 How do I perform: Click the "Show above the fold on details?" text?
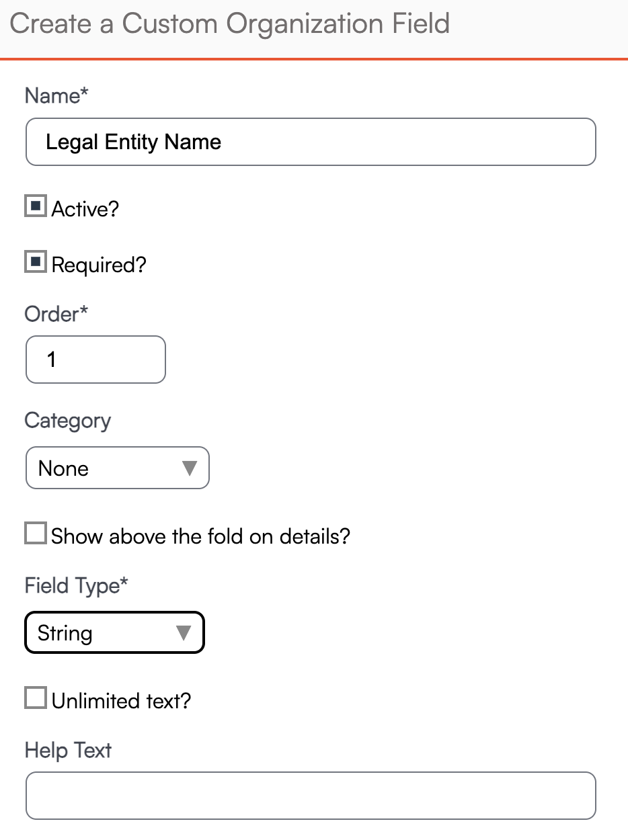pyautogui.click(x=201, y=536)
